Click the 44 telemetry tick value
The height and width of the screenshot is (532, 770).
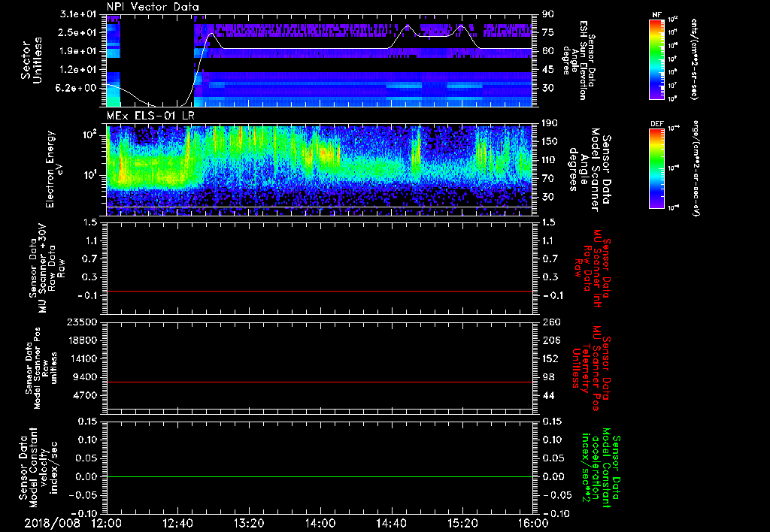[548, 395]
